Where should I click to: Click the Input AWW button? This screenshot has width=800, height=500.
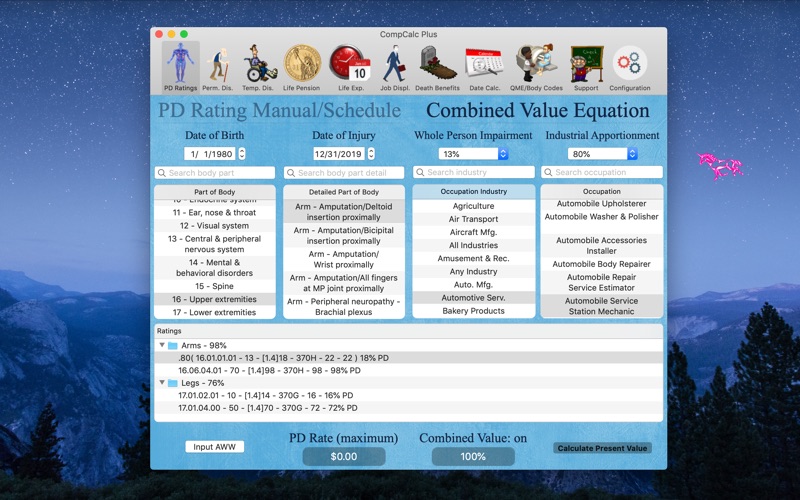[214, 447]
